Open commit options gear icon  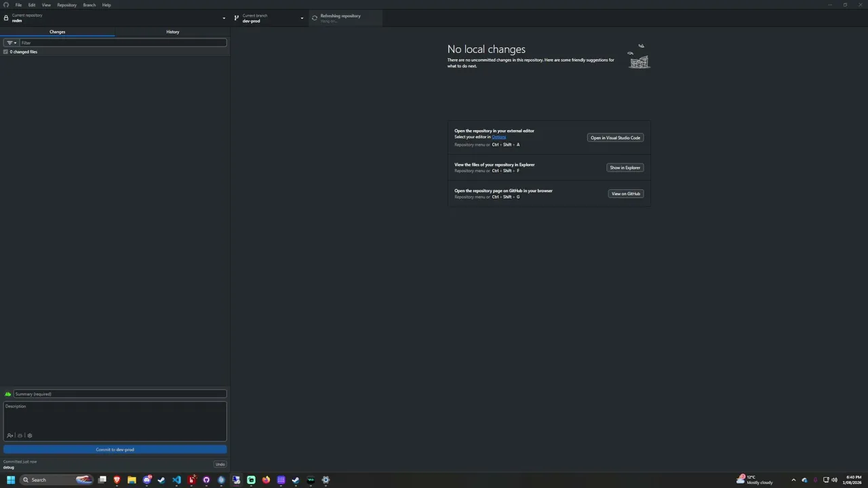pyautogui.click(x=30, y=436)
